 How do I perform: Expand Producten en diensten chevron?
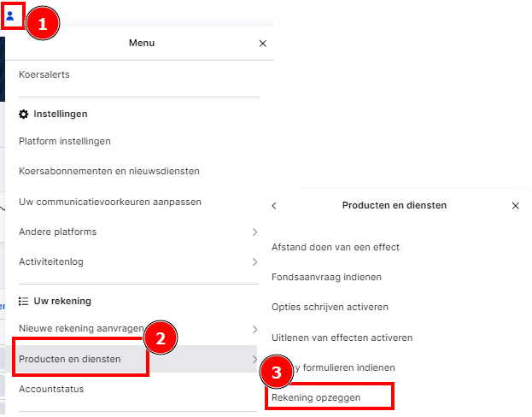254,359
